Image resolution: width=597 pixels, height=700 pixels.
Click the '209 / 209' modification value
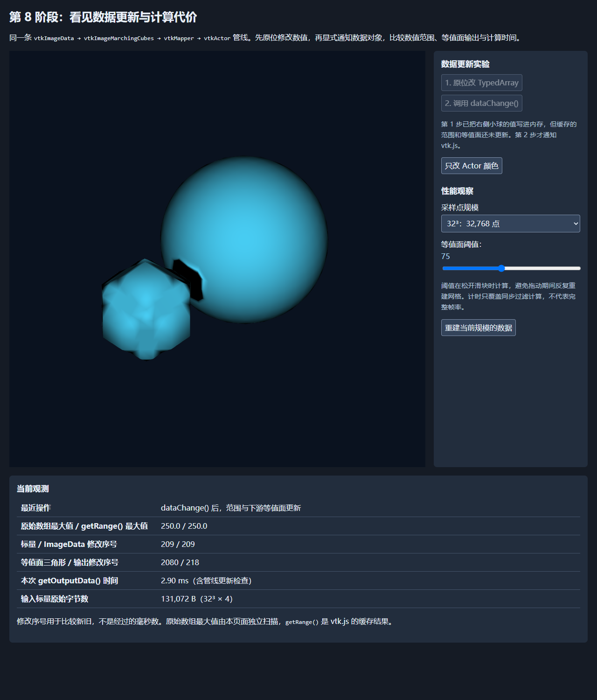[x=178, y=544]
